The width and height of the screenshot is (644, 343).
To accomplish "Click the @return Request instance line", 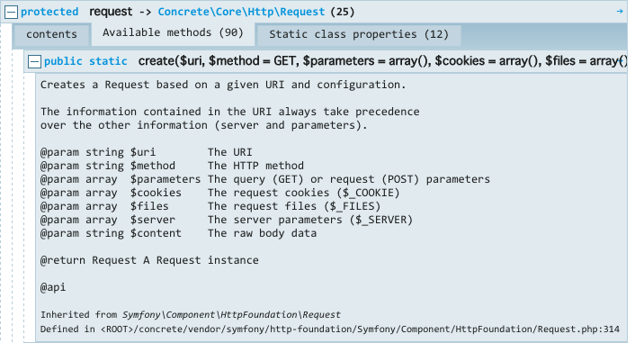I will click(x=149, y=260).
